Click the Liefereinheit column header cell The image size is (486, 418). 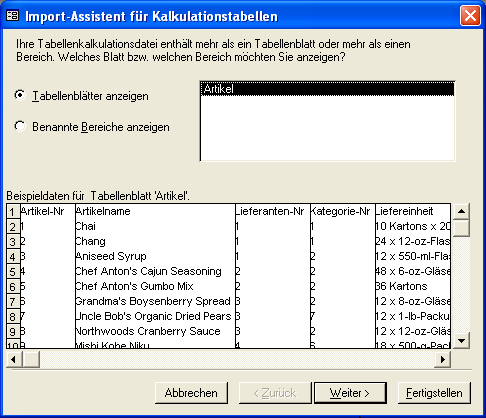413,211
